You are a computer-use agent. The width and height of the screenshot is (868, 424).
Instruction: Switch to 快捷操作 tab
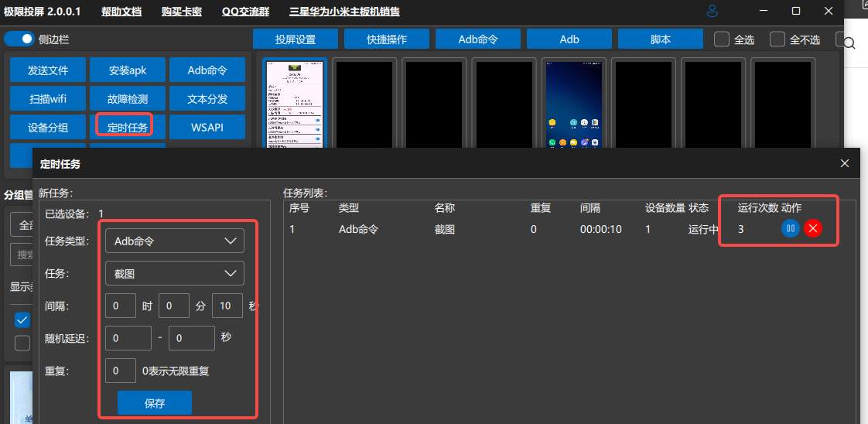coord(387,39)
